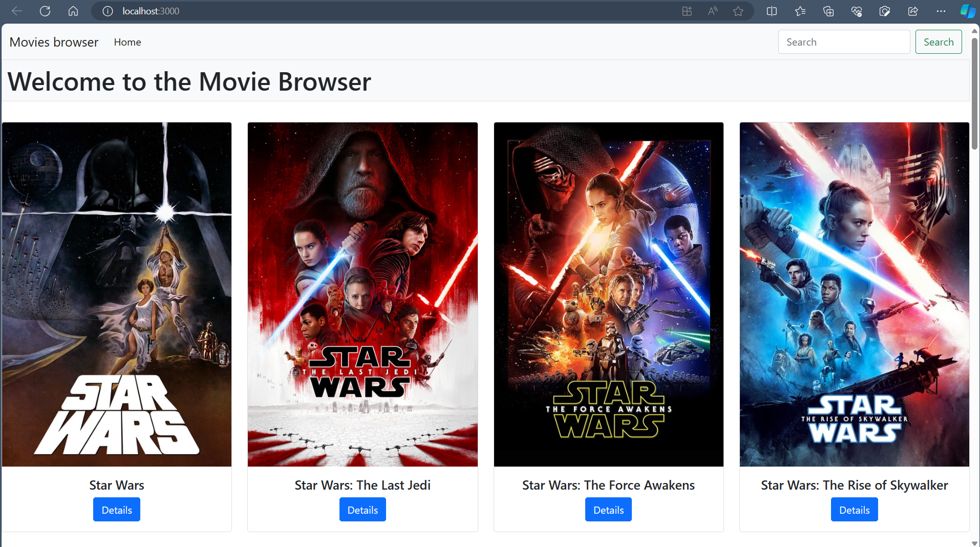Open the split screen icon
This screenshot has width=980, height=547.
(772, 11)
